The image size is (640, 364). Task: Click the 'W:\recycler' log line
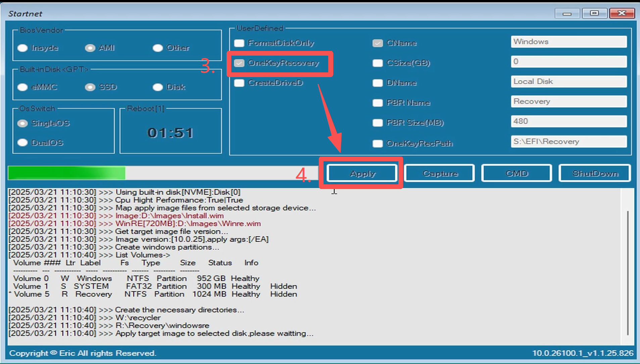click(x=85, y=318)
